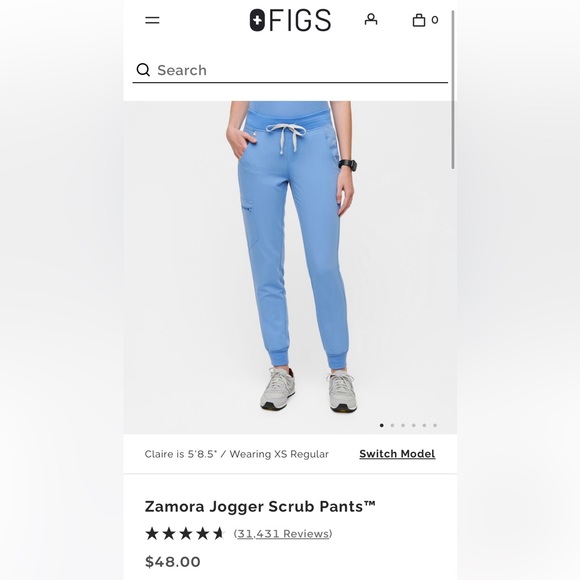Image resolution: width=580 pixels, height=580 pixels.
Task: Tap the jogger pants product photo
Action: [290, 267]
